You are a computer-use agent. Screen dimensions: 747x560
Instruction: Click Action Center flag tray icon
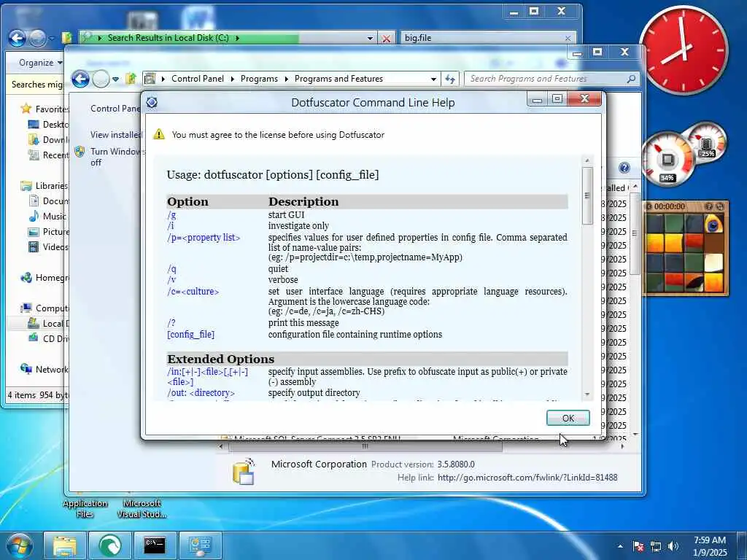(638, 546)
